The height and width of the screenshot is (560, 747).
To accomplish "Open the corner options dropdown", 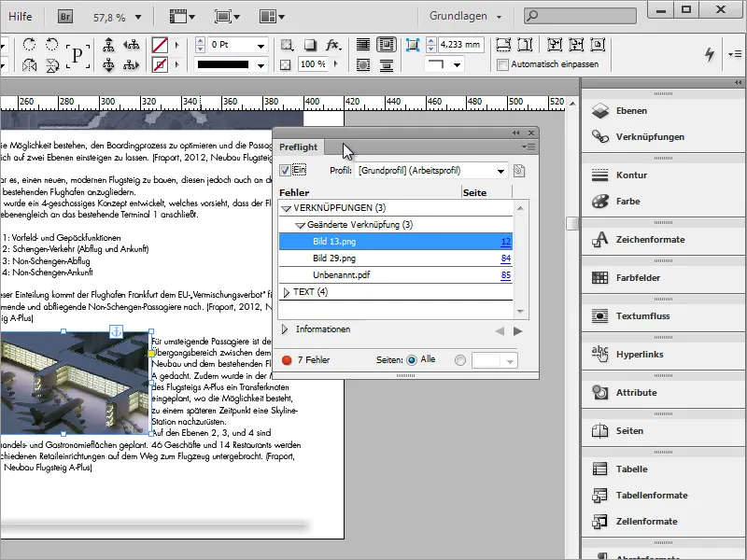I will 457,64.
